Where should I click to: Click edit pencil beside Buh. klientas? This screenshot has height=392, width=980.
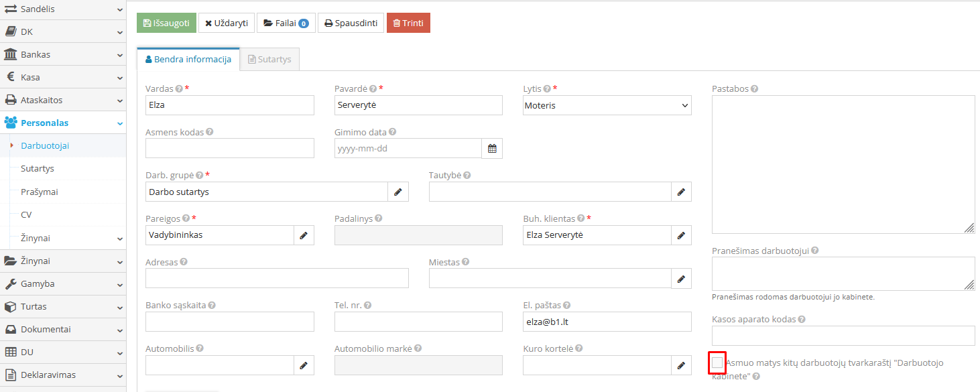pos(681,235)
